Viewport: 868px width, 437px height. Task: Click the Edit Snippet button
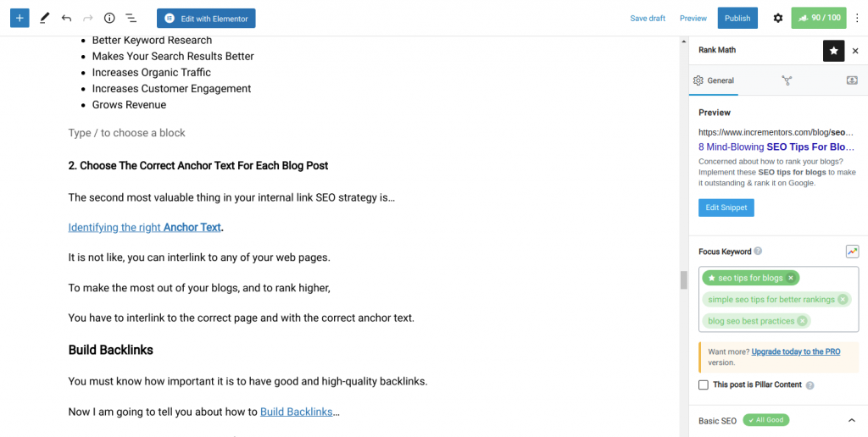(x=726, y=208)
